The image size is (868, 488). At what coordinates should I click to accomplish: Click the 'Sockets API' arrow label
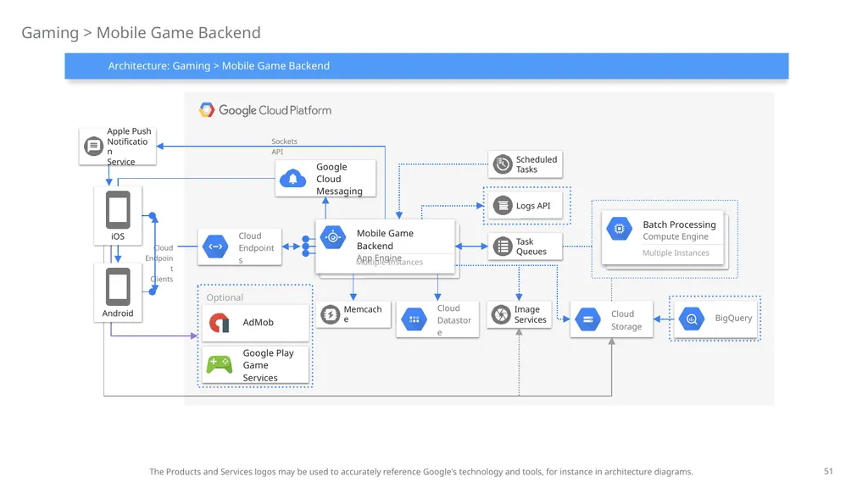coord(284,147)
